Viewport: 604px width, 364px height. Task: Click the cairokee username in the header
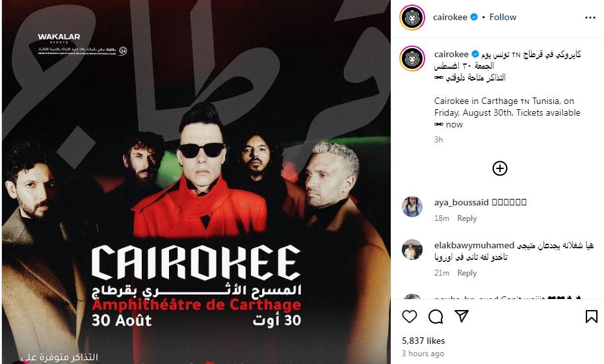tap(450, 18)
